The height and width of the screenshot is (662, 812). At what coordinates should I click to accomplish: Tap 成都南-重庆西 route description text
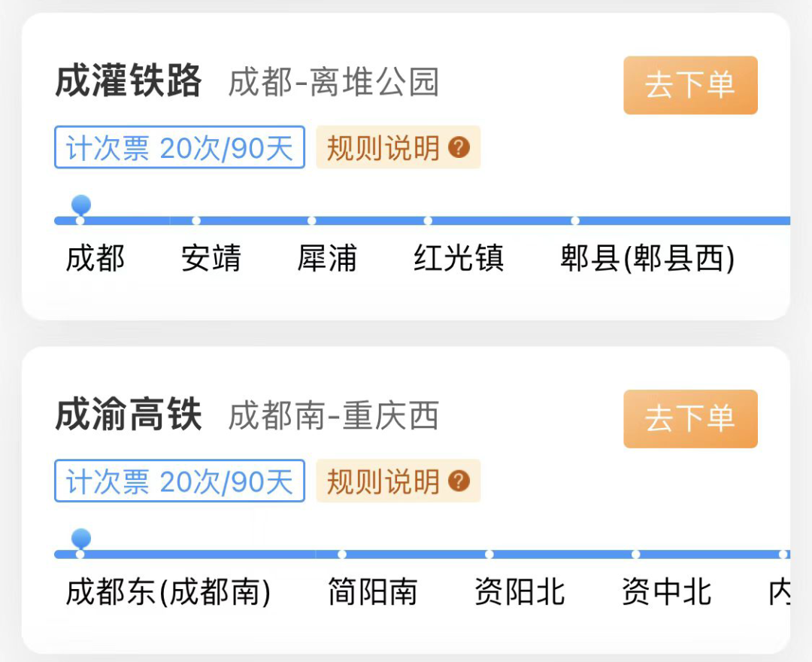point(334,416)
